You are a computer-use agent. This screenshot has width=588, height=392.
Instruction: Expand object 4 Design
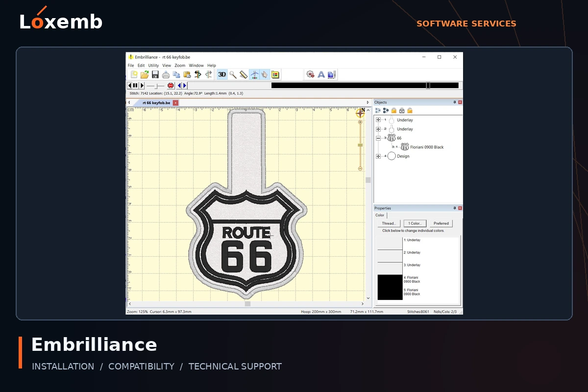(x=378, y=156)
